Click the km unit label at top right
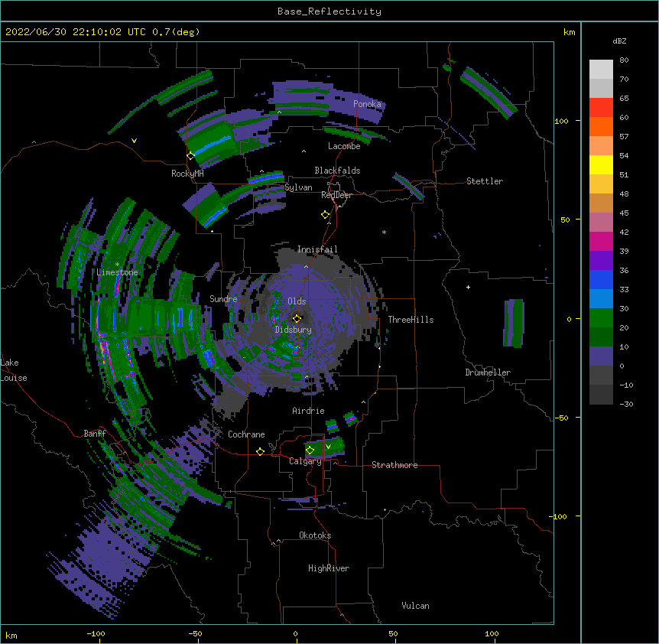 [x=569, y=32]
